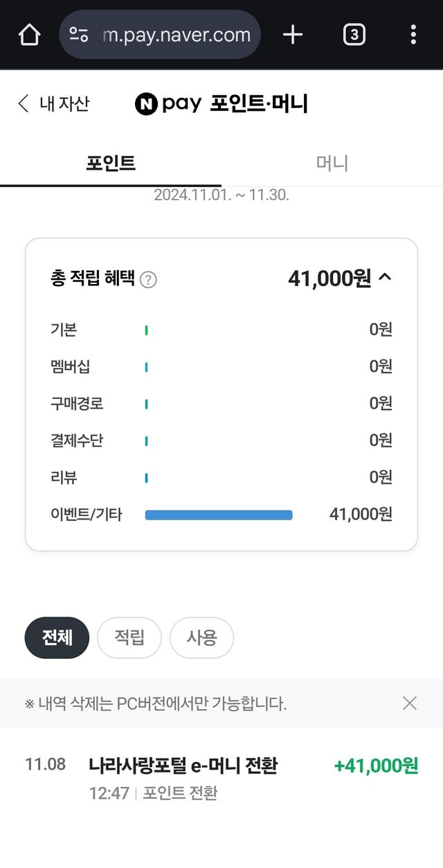
Task: Switch to the 머니 tab
Action: point(332,163)
